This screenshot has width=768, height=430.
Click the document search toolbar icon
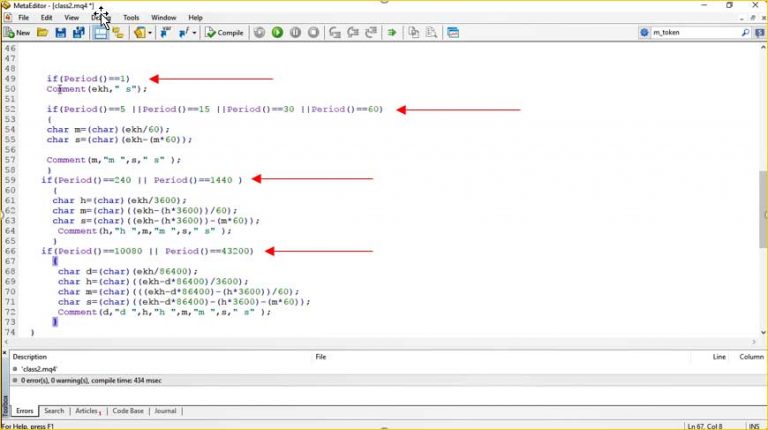432,33
